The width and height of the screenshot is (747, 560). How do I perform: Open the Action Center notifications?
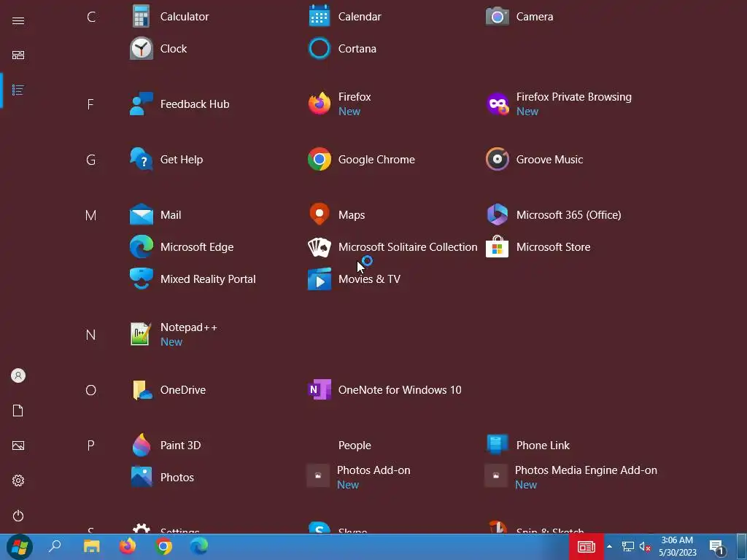pyautogui.click(x=717, y=547)
